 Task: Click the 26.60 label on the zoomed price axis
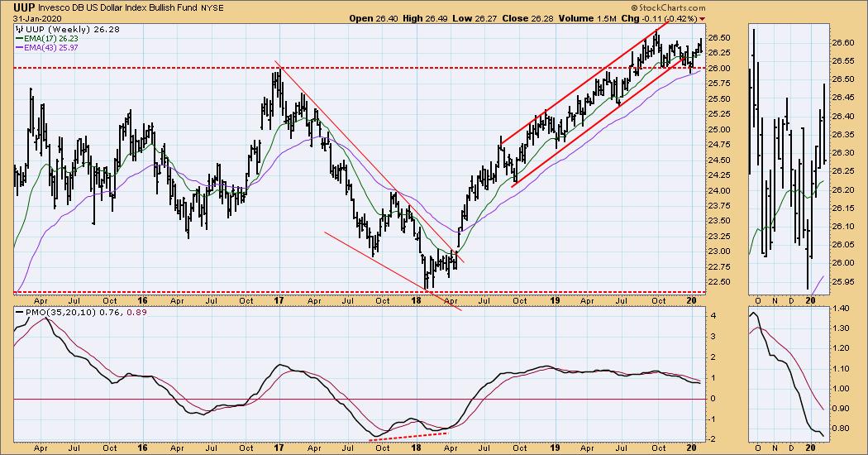click(844, 43)
